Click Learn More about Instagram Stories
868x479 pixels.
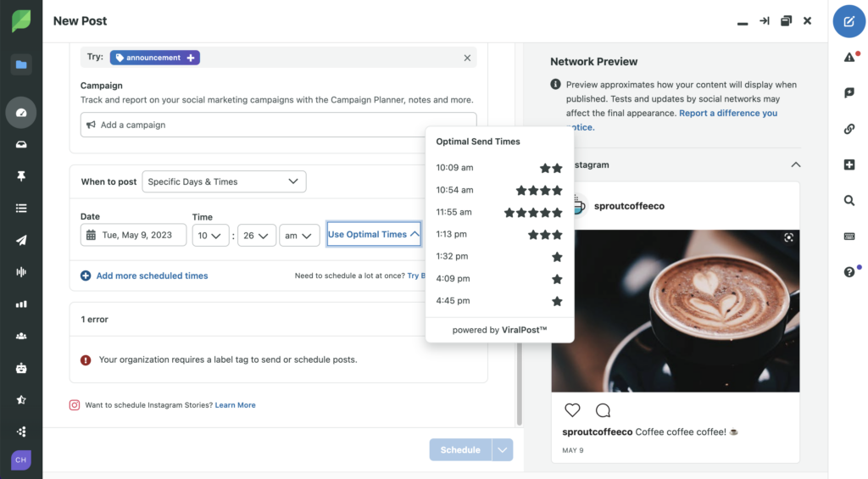click(236, 404)
